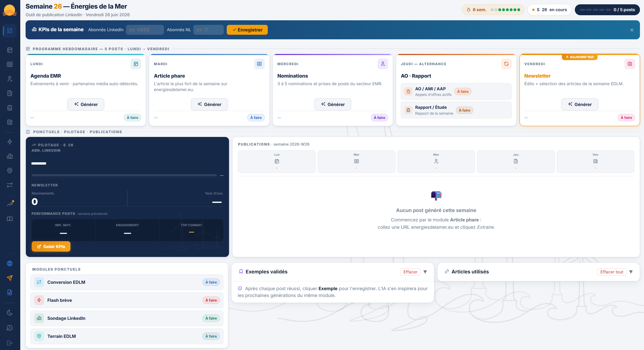Open the document file icon in sidebar
Screen dimensions: 644x350
click(x=10, y=93)
